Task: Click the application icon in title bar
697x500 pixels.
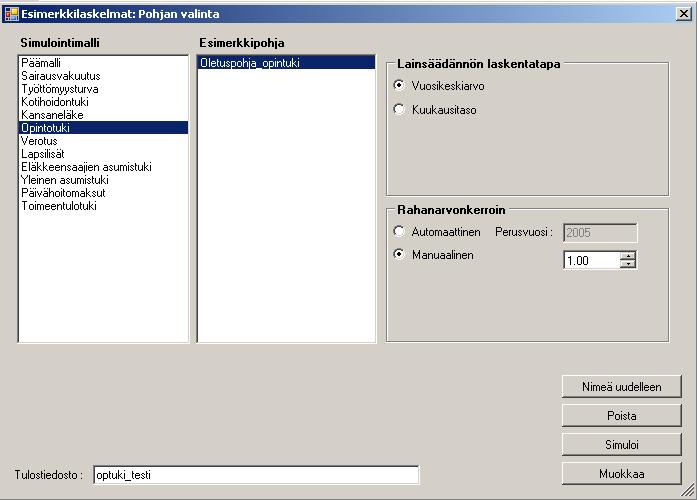Action: pos(11,14)
